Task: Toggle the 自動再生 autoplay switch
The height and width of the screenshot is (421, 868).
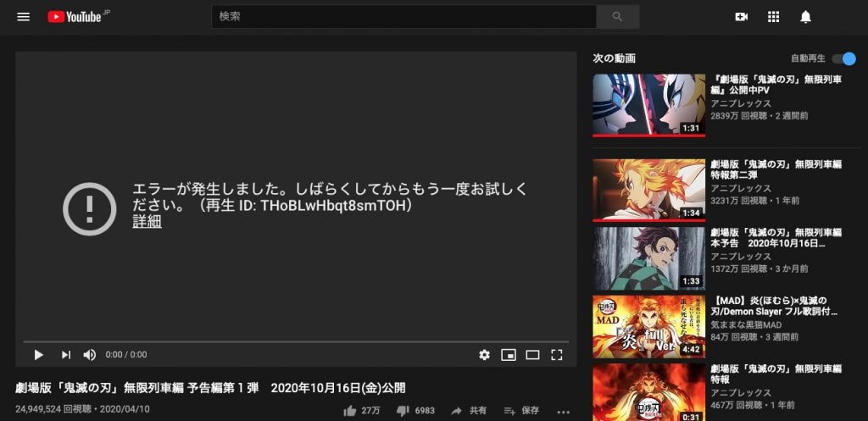Action: pos(843,58)
